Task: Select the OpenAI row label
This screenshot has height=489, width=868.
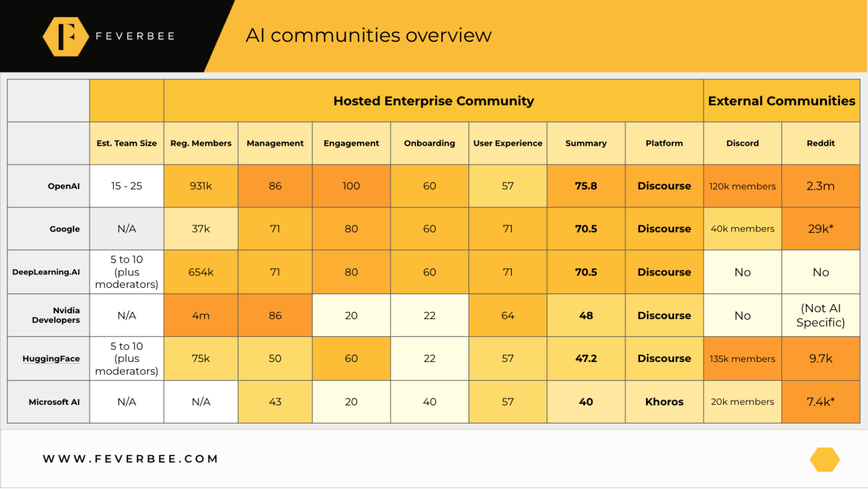Action: coord(64,186)
